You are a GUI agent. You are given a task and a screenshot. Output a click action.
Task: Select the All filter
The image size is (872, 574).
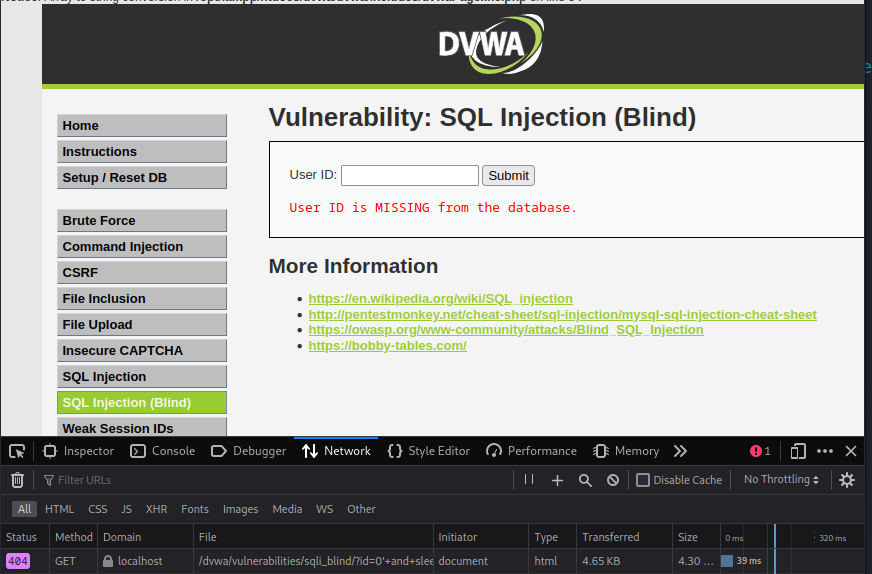pyautogui.click(x=24, y=509)
